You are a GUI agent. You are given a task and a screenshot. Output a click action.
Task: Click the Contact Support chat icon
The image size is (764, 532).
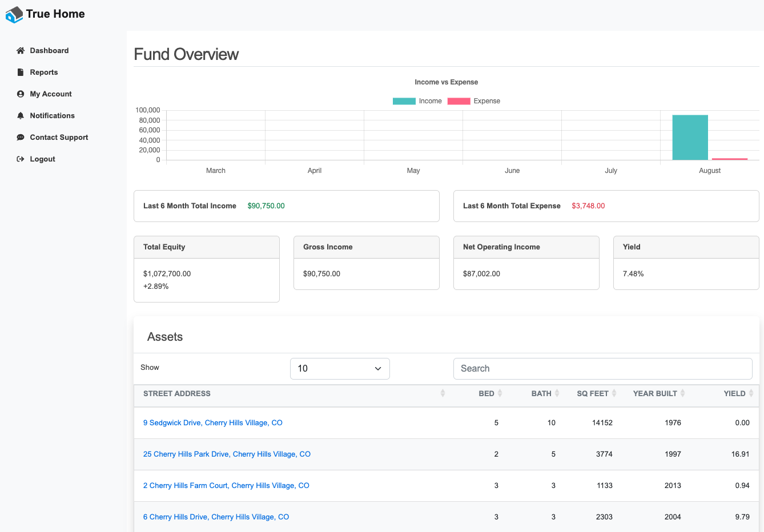pos(21,138)
